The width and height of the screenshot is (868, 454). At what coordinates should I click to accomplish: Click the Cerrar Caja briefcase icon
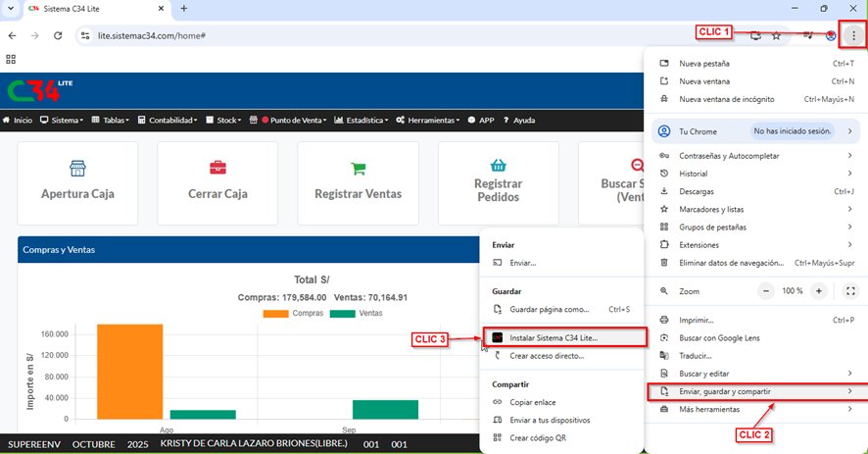[217, 168]
